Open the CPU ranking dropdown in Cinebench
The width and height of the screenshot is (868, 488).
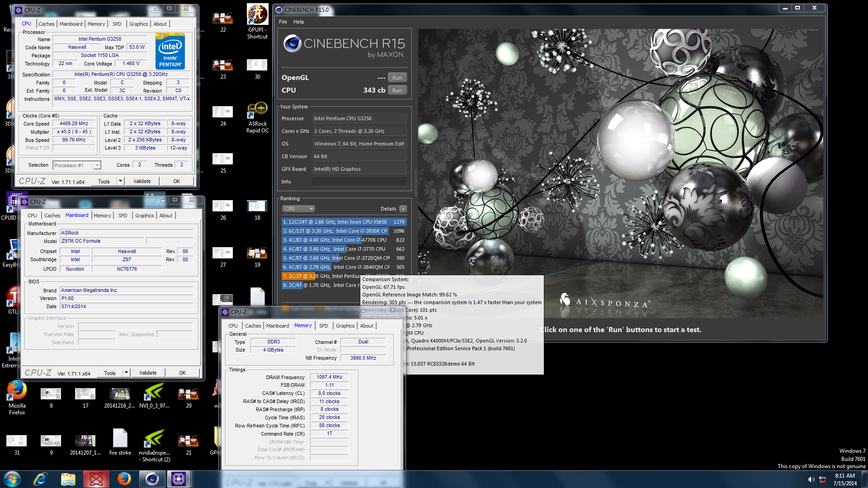[x=298, y=209]
